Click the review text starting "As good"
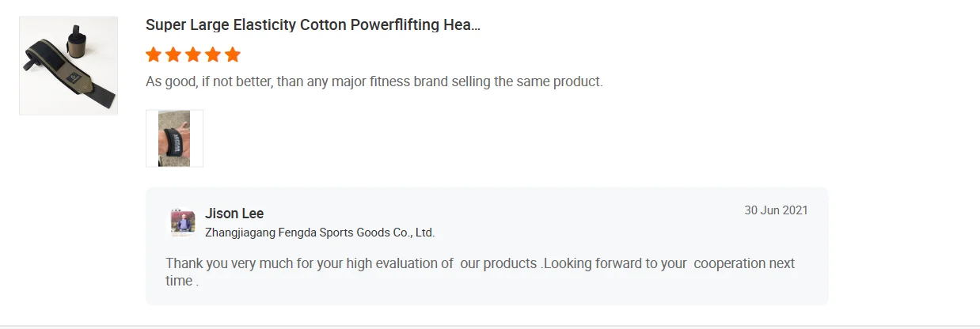 (x=374, y=81)
